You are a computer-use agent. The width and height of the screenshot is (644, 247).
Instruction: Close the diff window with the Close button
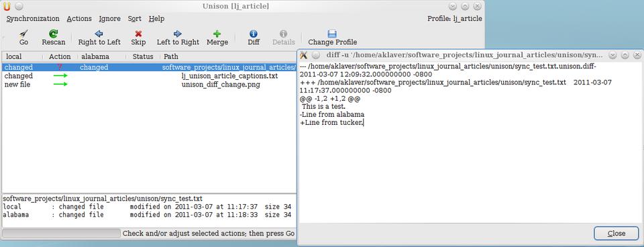(x=616, y=234)
